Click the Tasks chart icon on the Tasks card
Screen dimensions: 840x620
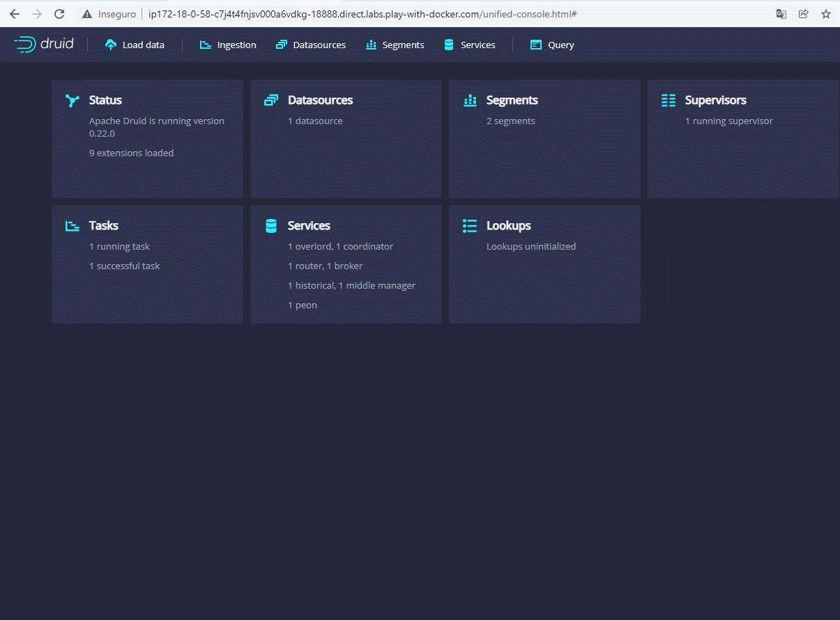click(72, 225)
